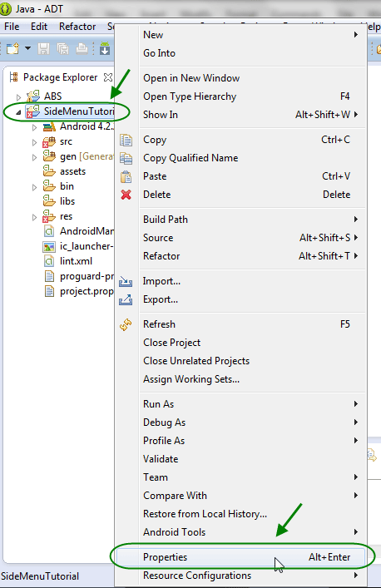Select lint.xml file in Package Explorer
Image resolution: width=381 pixels, height=588 pixels.
[77, 261]
